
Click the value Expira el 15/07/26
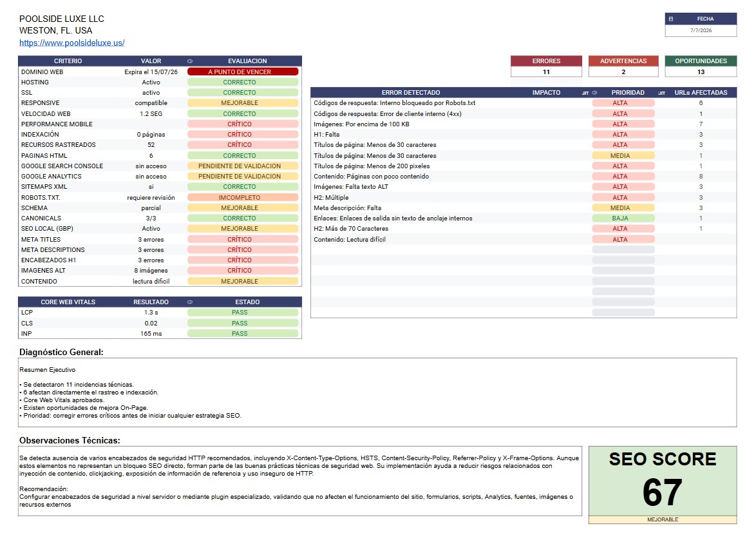point(151,72)
